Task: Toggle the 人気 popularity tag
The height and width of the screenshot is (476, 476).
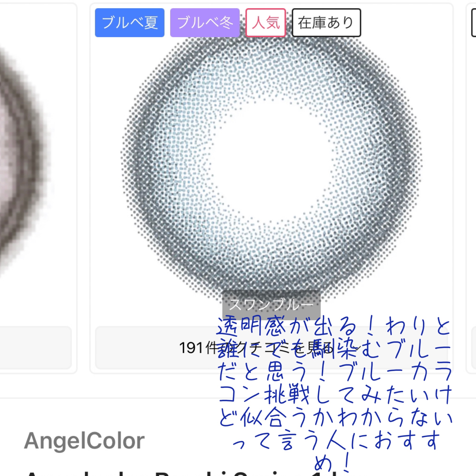Action: [x=266, y=23]
